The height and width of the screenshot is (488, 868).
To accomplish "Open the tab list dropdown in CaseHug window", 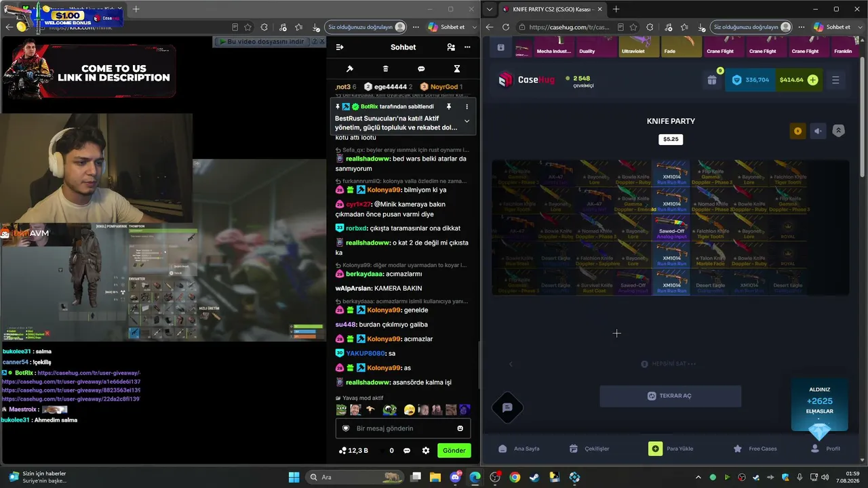I will [490, 9].
